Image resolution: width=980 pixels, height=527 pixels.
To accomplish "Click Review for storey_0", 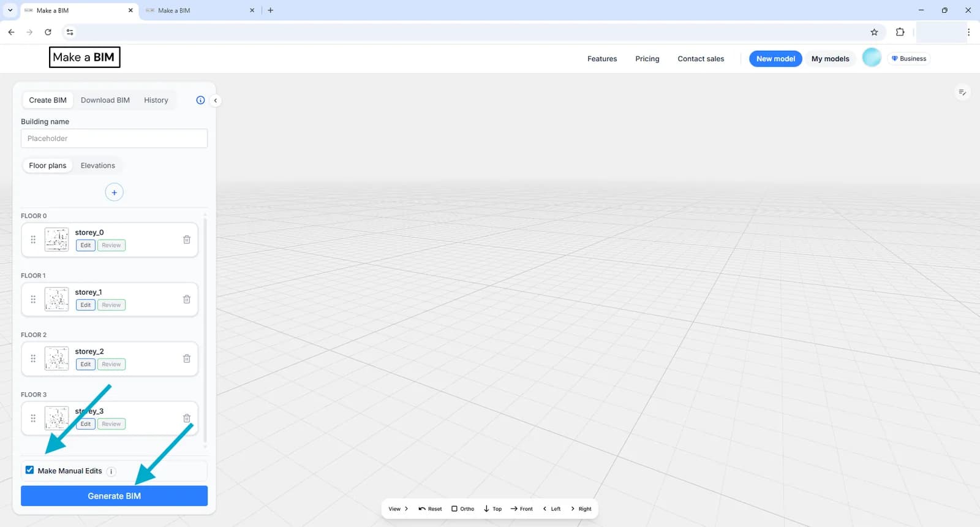I will [x=111, y=245].
